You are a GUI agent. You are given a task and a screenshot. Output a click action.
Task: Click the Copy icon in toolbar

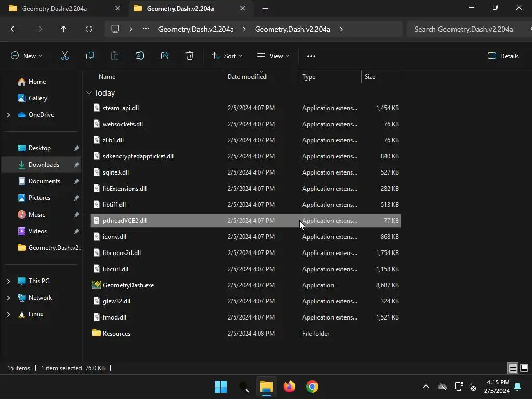[89, 56]
